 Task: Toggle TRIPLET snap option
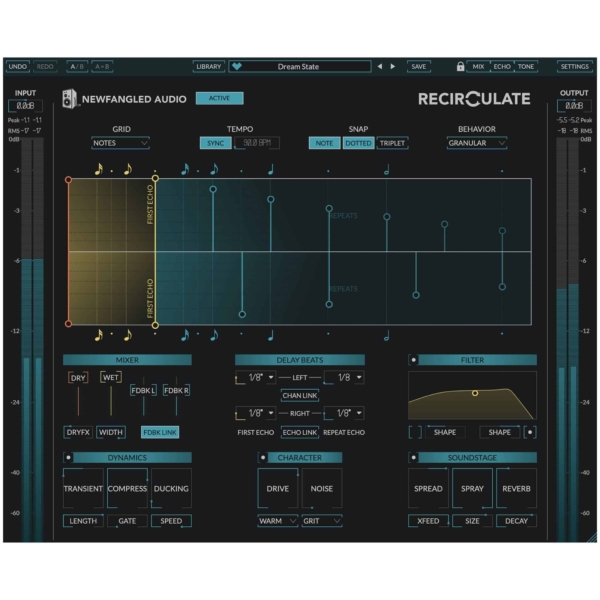(x=392, y=143)
